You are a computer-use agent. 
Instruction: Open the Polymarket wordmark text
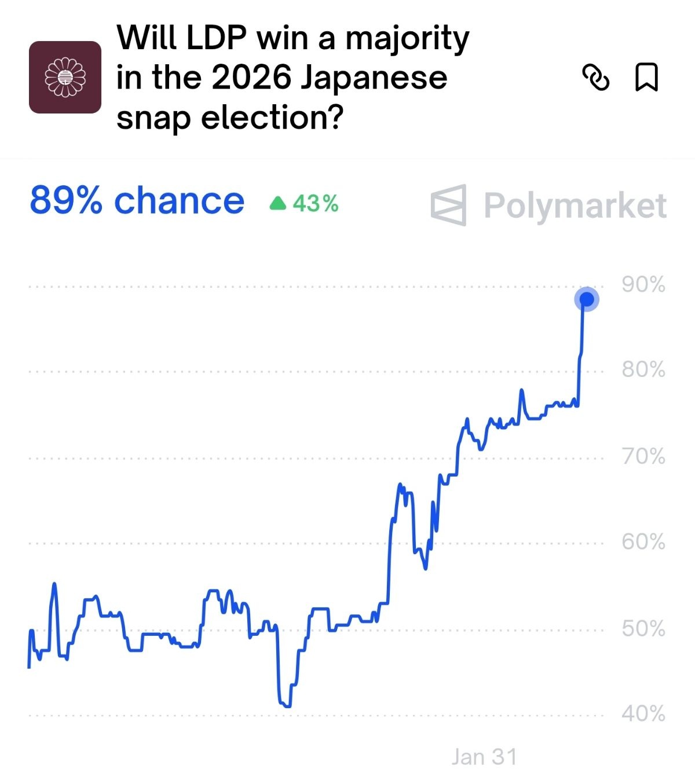pos(575,206)
